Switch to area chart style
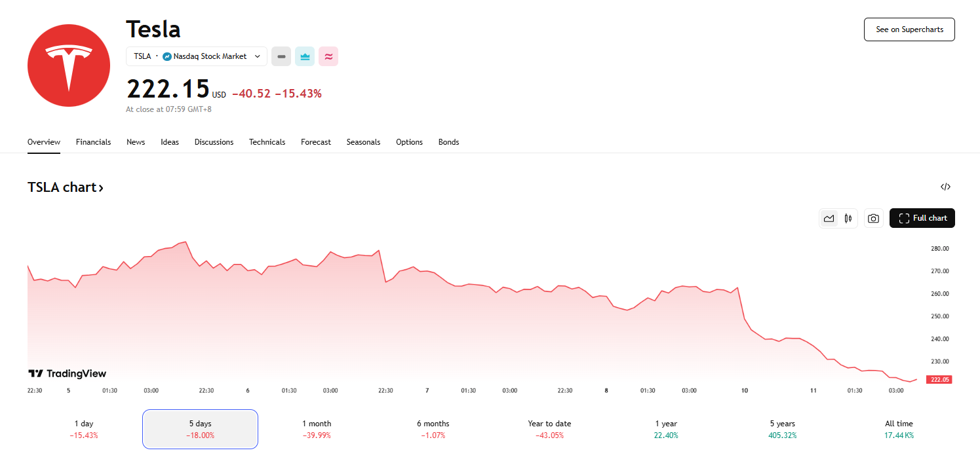Image resolution: width=980 pixels, height=461 pixels. [829, 219]
